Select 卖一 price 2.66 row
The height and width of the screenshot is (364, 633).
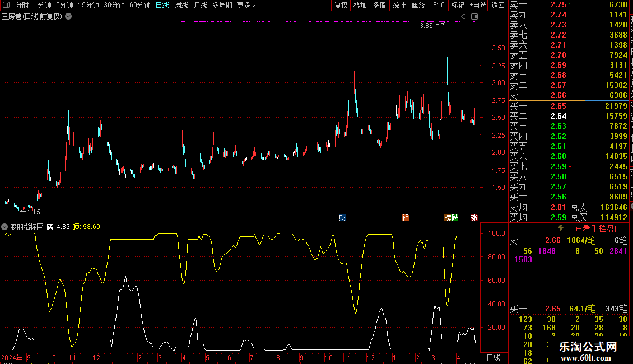569,95
